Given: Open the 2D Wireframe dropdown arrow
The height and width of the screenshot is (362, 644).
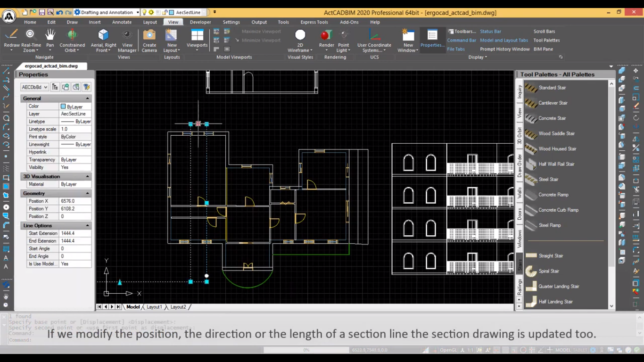Looking at the screenshot, I should coord(311,50).
